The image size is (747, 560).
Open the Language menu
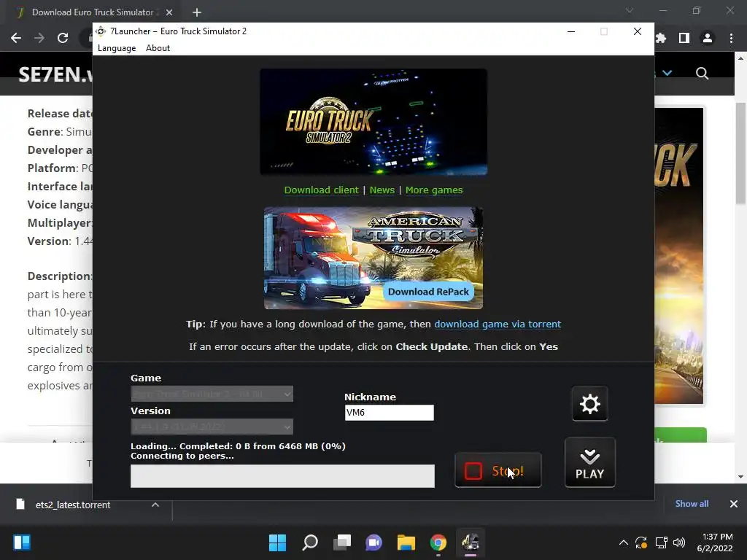click(x=117, y=48)
